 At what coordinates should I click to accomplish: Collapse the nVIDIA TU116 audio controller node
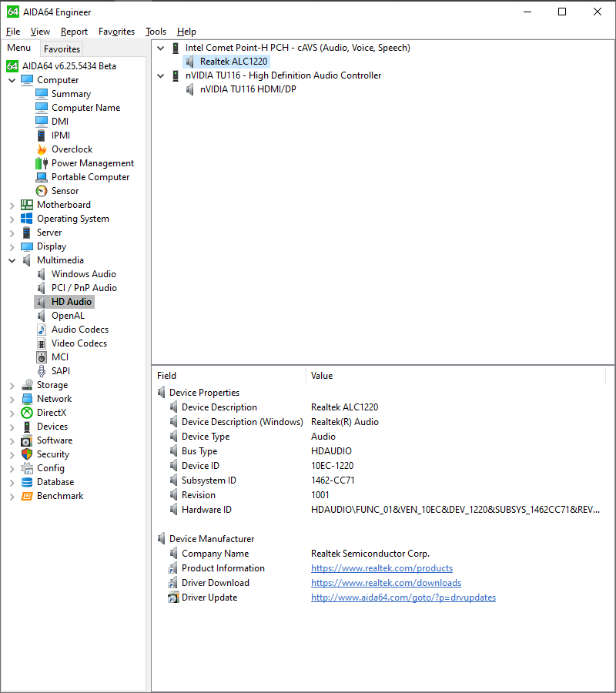pyautogui.click(x=161, y=75)
